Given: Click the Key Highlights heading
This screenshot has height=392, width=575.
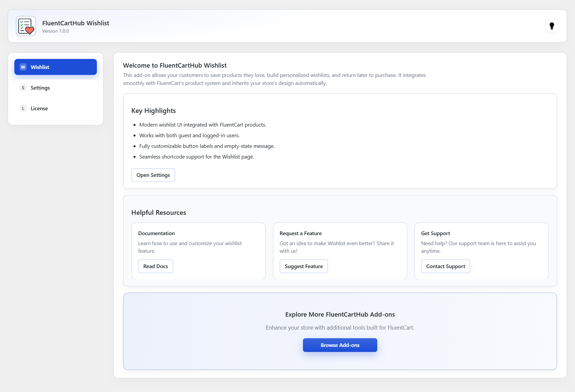Looking at the screenshot, I should pyautogui.click(x=153, y=111).
